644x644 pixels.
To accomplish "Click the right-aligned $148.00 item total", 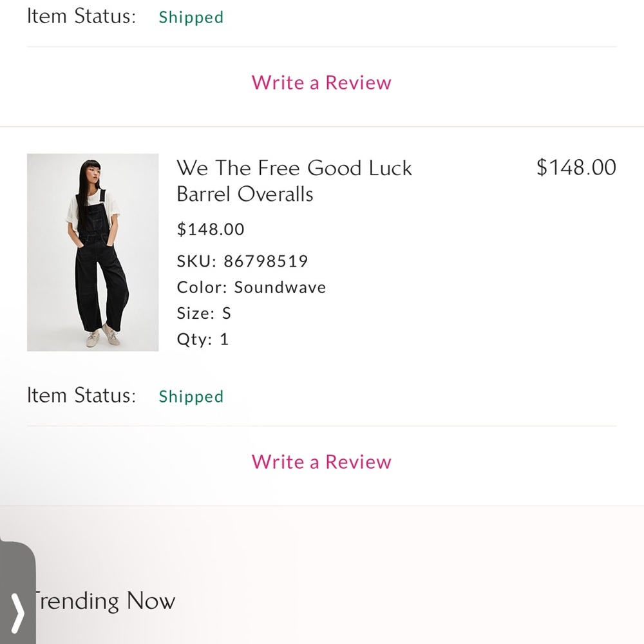I will [x=576, y=167].
